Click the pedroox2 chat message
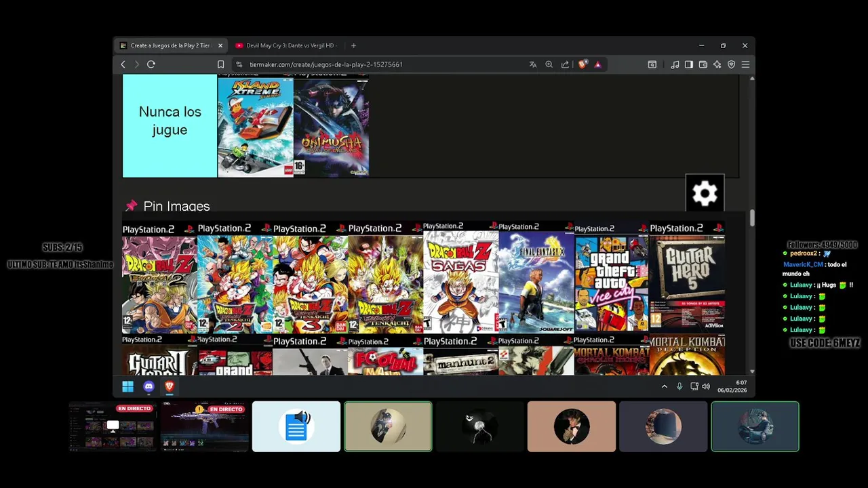The height and width of the screenshot is (488, 868). pyautogui.click(x=807, y=253)
